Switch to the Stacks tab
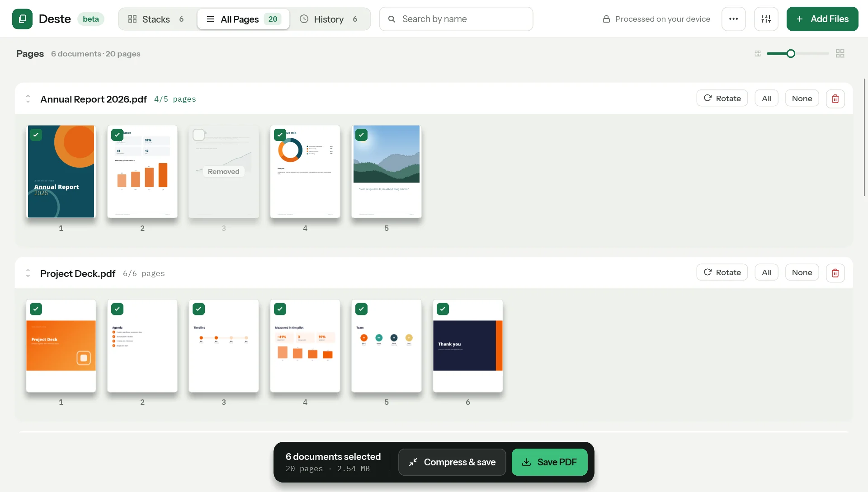The height and width of the screenshot is (492, 868). coord(156,19)
